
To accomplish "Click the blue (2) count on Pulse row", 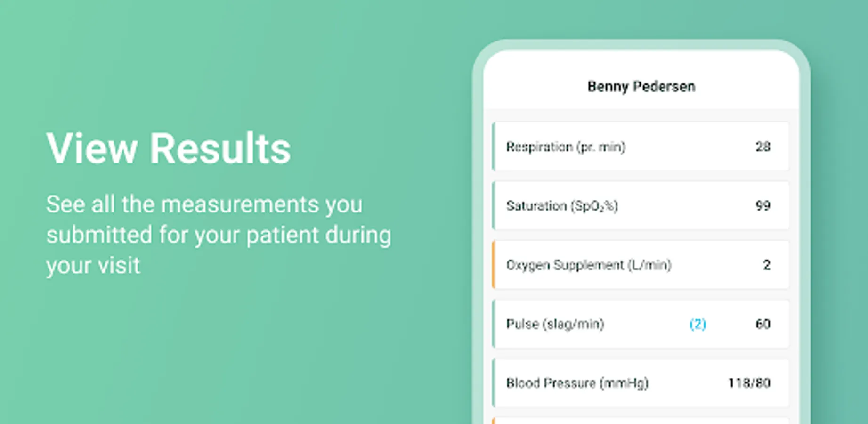I will click(x=698, y=324).
